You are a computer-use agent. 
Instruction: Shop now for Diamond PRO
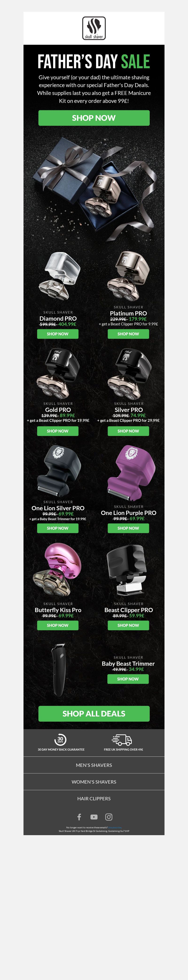pos(58,334)
